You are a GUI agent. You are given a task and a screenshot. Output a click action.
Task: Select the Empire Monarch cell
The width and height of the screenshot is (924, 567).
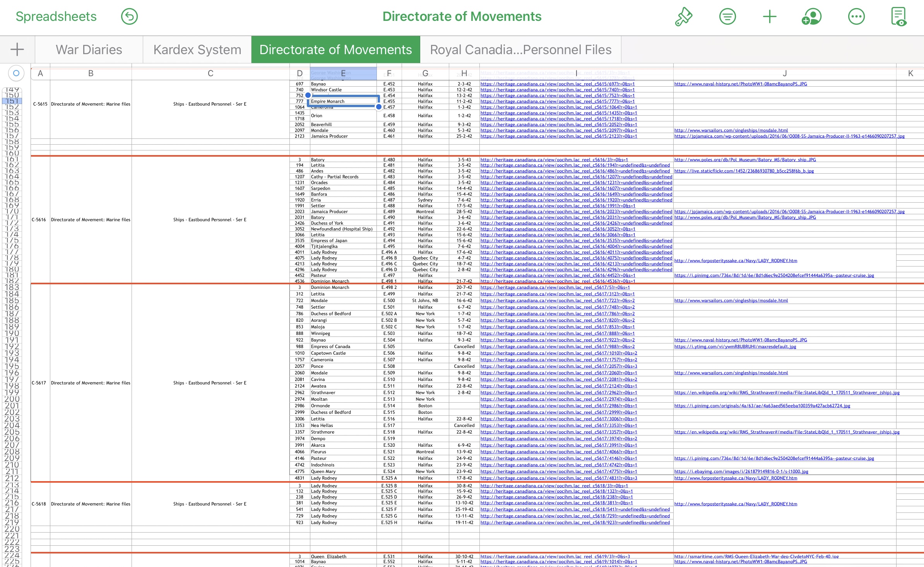(x=342, y=101)
